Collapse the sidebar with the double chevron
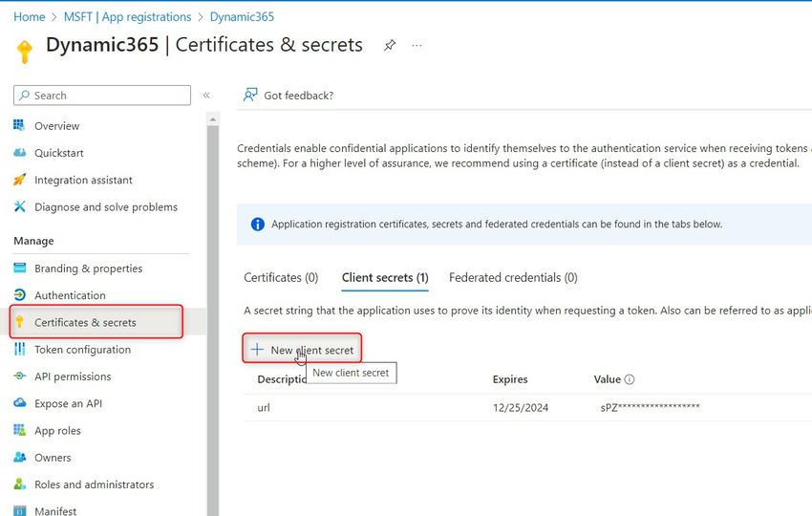This screenshot has width=812, height=516. [x=206, y=96]
